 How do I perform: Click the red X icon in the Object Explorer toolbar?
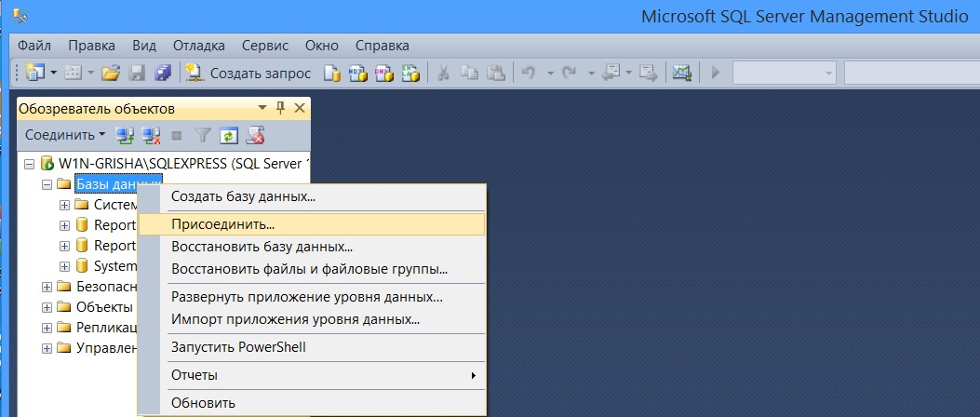point(256,134)
